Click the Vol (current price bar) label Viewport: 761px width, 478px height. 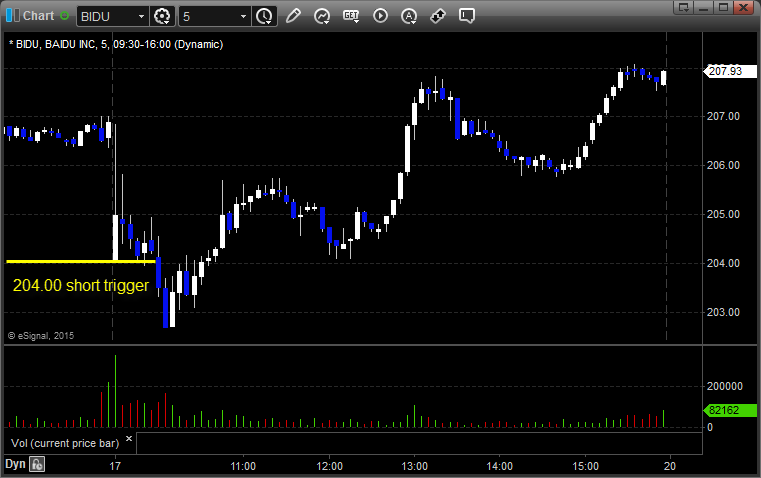tap(65, 443)
